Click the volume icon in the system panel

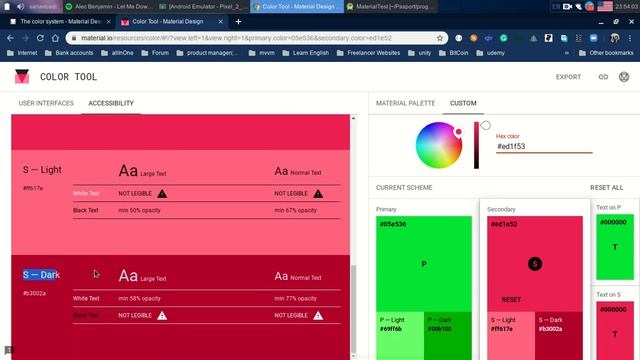click(x=20, y=7)
